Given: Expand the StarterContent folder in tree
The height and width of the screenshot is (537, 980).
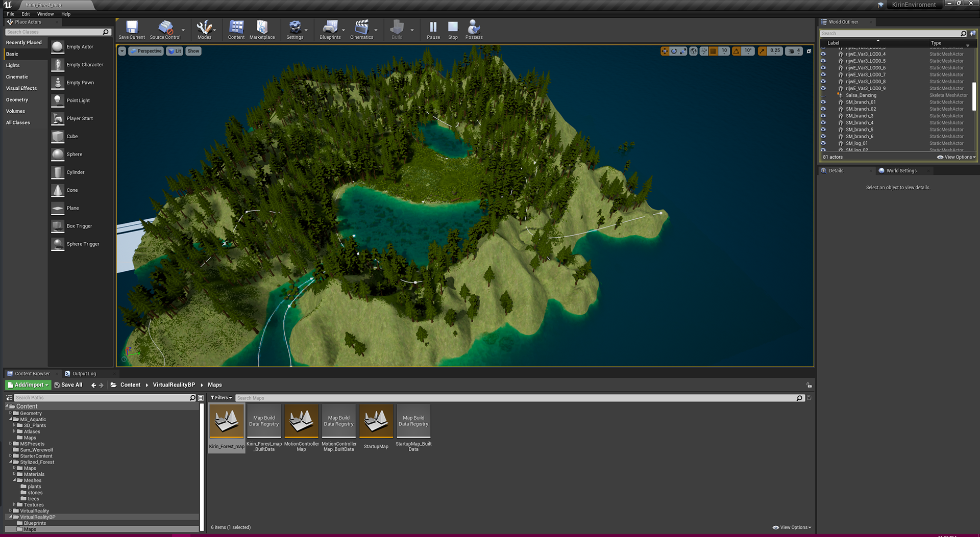Looking at the screenshot, I should click(11, 456).
